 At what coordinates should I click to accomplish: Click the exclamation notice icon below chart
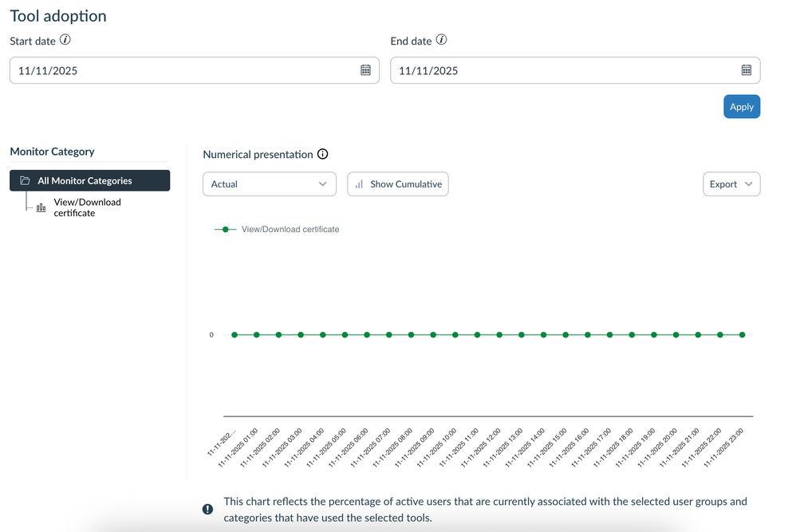pyautogui.click(x=207, y=509)
